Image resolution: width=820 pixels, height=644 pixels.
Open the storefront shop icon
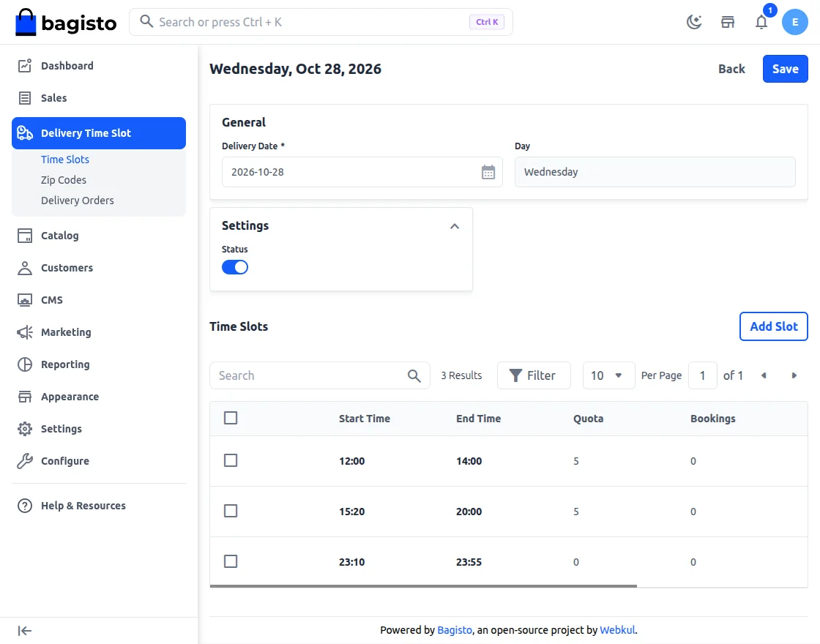click(x=728, y=22)
